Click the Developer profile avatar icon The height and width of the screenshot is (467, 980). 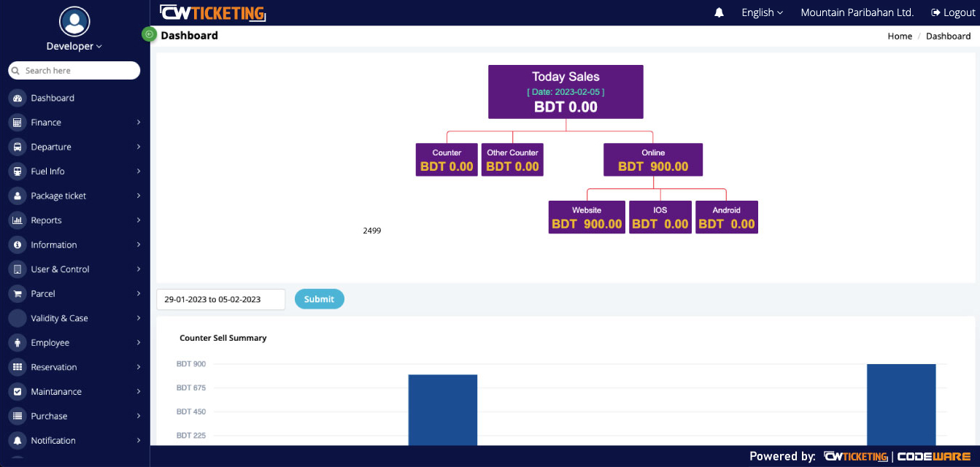pos(74,22)
